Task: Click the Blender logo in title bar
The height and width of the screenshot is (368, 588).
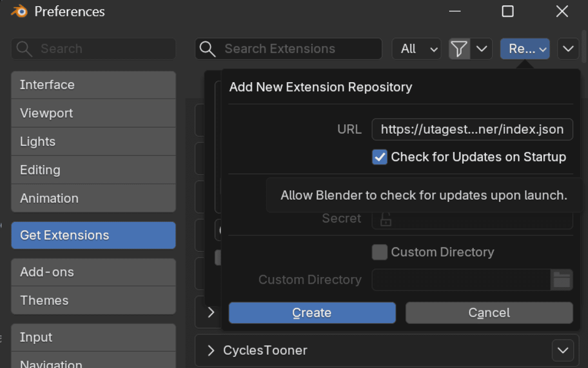Action: coord(19,11)
